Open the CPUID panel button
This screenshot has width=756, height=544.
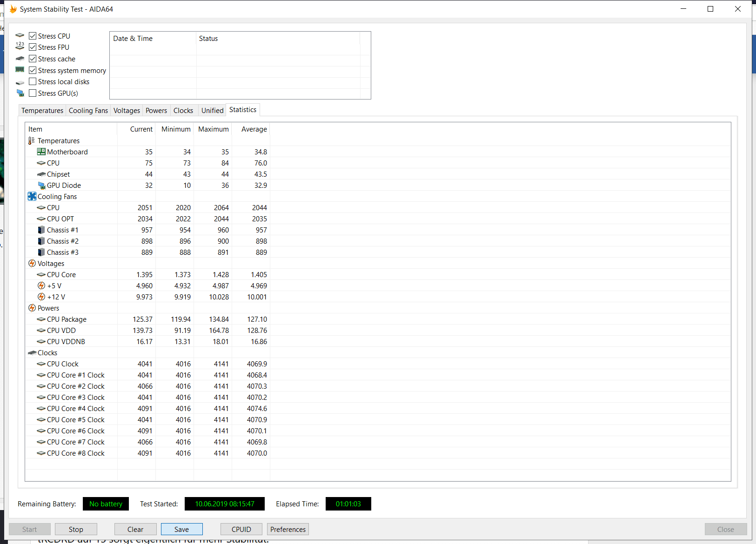click(241, 529)
